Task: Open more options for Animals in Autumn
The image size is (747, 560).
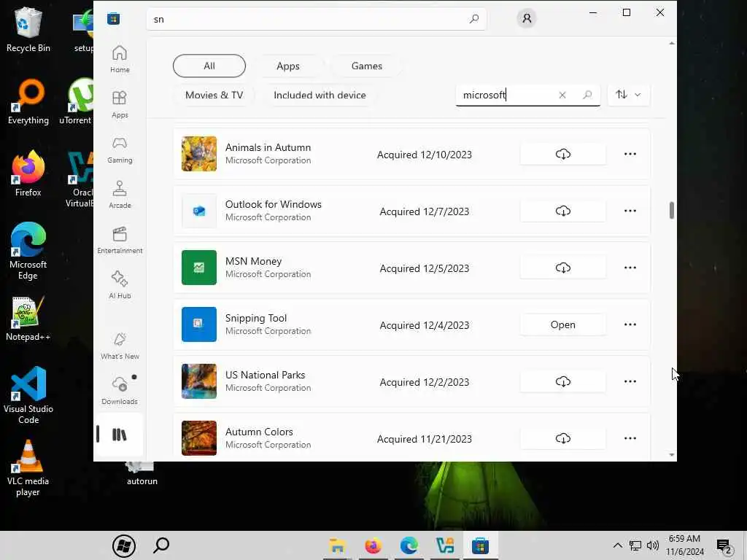Action: pyautogui.click(x=630, y=154)
